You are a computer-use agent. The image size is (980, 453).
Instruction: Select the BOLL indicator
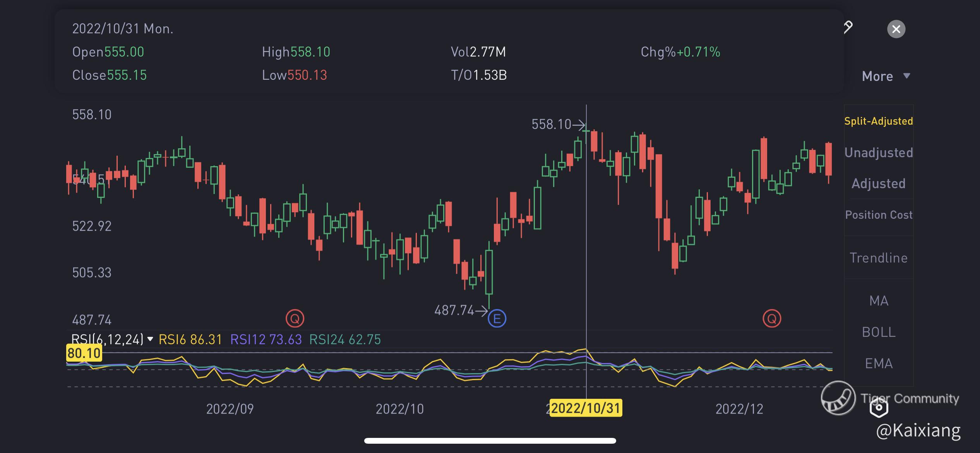tap(879, 332)
